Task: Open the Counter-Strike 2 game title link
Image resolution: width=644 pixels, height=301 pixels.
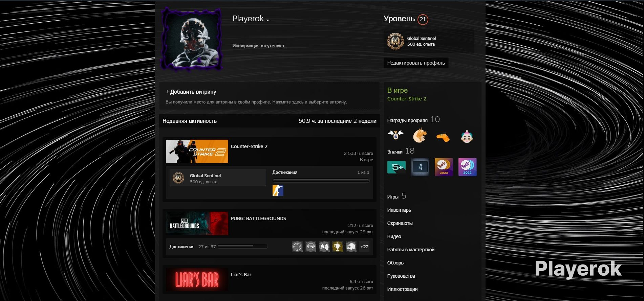Action: pos(249,146)
